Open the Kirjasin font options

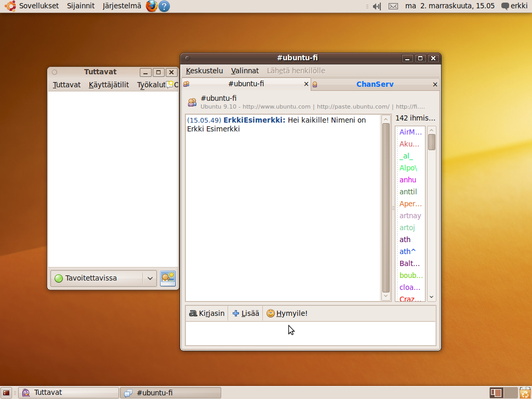click(207, 313)
